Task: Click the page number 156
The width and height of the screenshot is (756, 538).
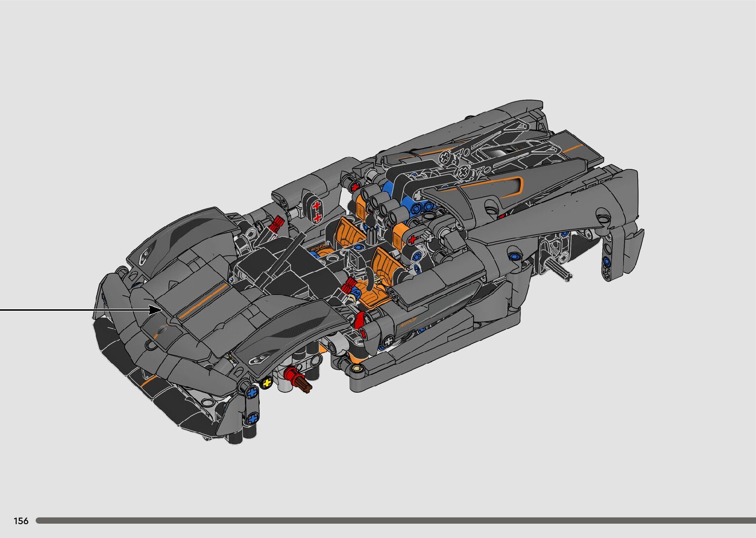Action: click(x=21, y=521)
